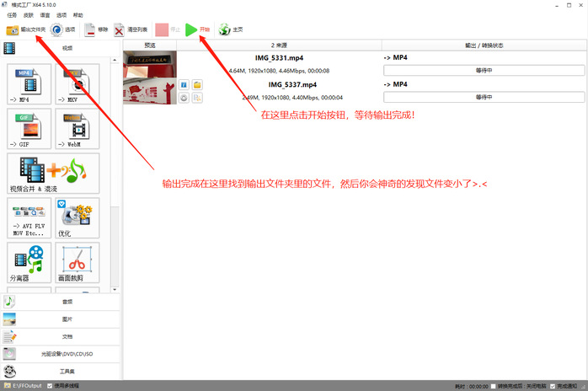
Task: Open the home page (主页)
Action: 231,29
